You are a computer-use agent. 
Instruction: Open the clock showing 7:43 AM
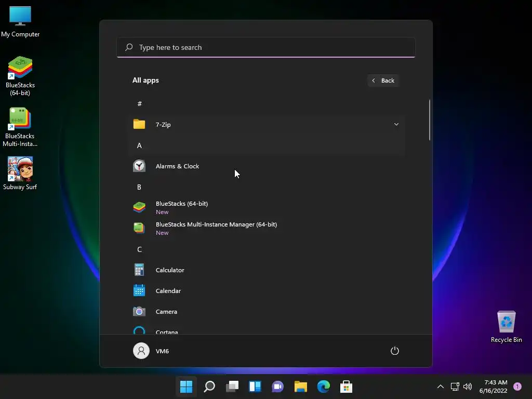[x=494, y=387]
